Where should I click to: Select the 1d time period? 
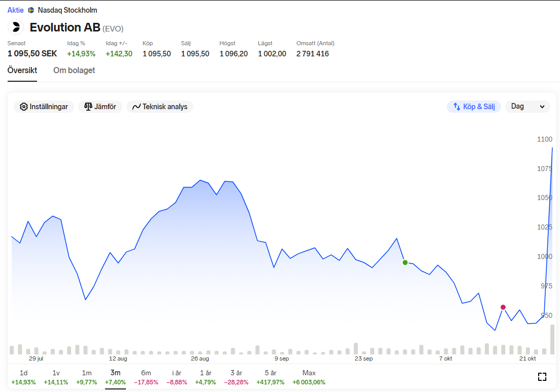(23, 377)
